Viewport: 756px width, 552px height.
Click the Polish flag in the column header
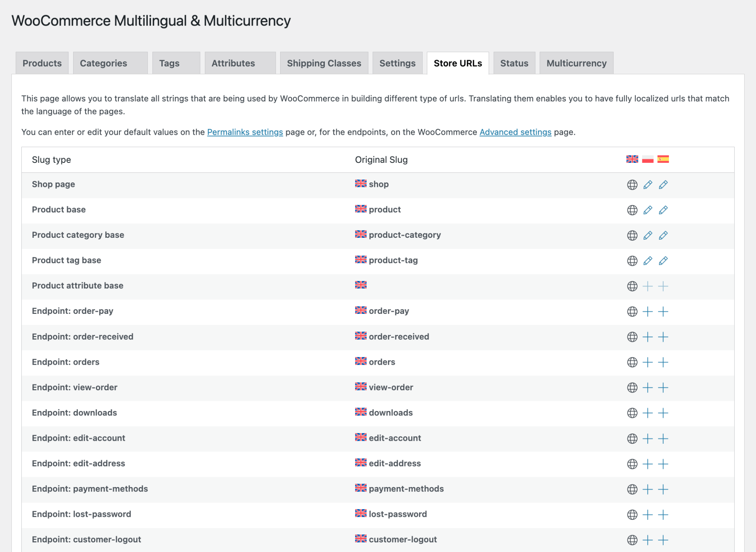tap(647, 160)
